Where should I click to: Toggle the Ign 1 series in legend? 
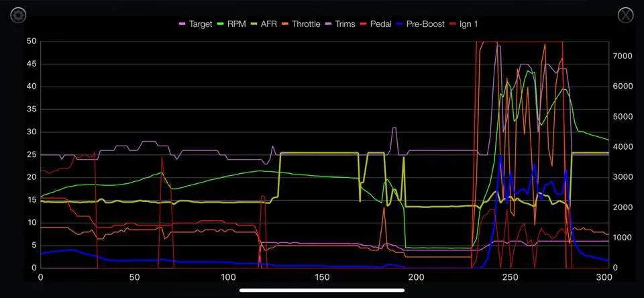pos(464,24)
